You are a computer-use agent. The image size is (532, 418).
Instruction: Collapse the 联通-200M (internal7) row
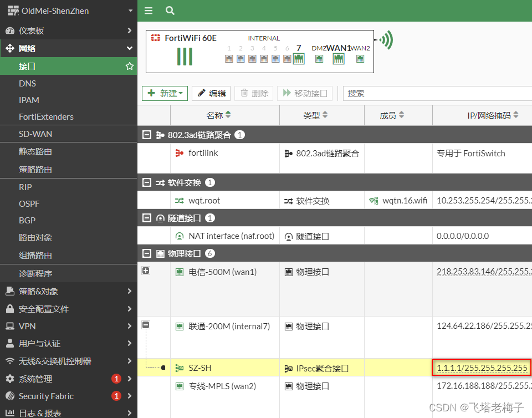coord(146,325)
